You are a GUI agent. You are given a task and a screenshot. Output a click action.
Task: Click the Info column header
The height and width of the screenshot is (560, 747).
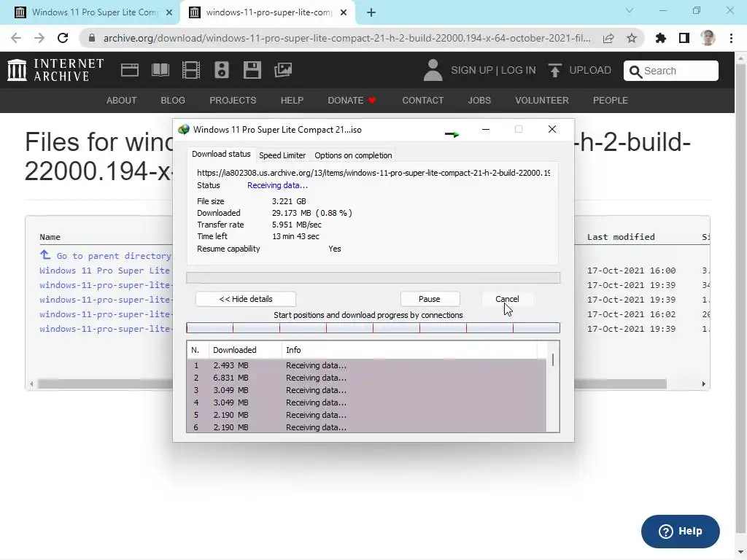point(409,350)
